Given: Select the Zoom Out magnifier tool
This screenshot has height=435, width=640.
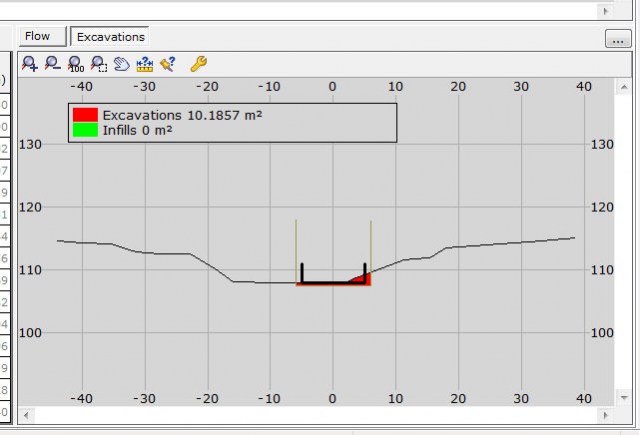Looking at the screenshot, I should (52, 63).
